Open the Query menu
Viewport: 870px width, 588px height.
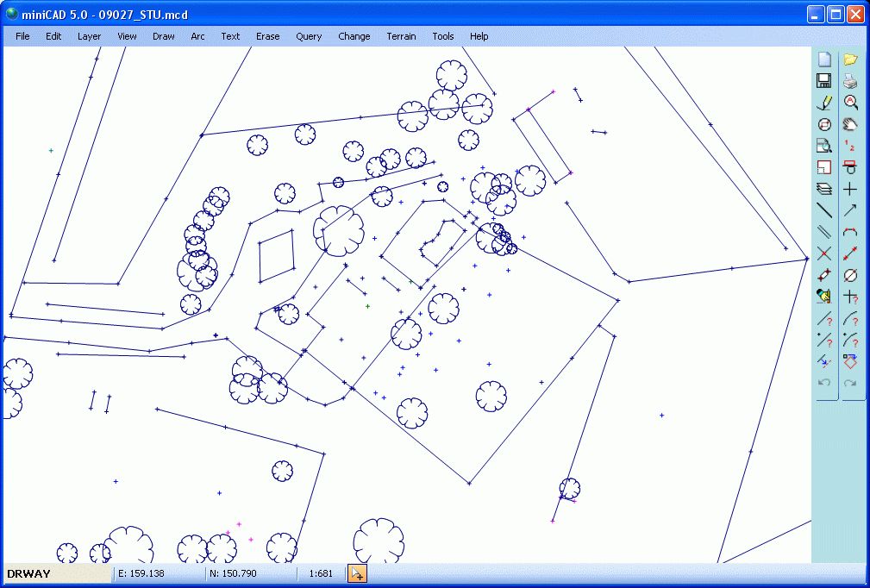pos(308,36)
